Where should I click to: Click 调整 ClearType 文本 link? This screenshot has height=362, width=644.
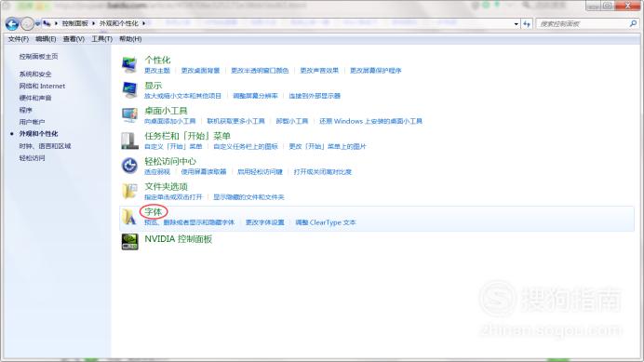326,222
